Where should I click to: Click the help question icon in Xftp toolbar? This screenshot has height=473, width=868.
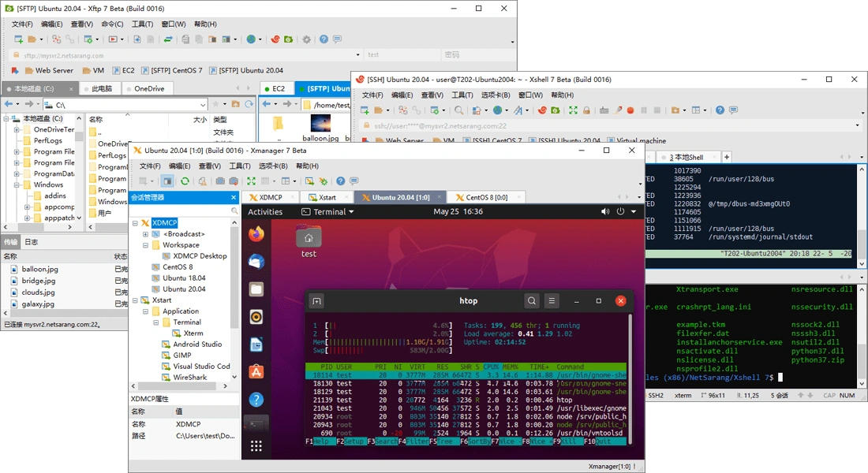pyautogui.click(x=324, y=39)
